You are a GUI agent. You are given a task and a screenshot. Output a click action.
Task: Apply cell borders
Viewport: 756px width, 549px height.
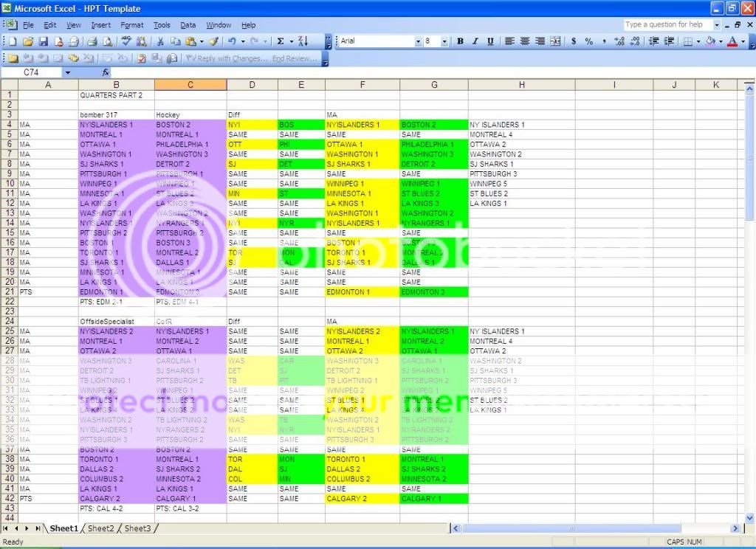tap(689, 41)
